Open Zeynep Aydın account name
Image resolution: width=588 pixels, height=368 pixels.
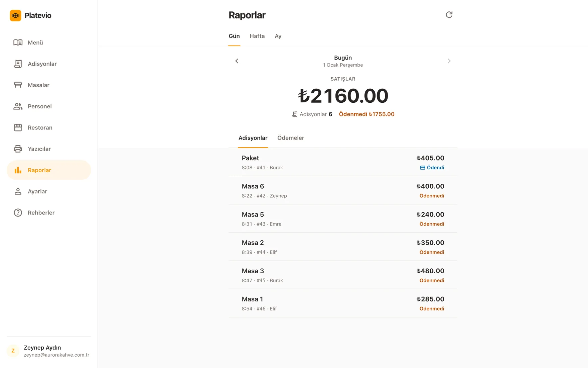pyautogui.click(x=42, y=348)
